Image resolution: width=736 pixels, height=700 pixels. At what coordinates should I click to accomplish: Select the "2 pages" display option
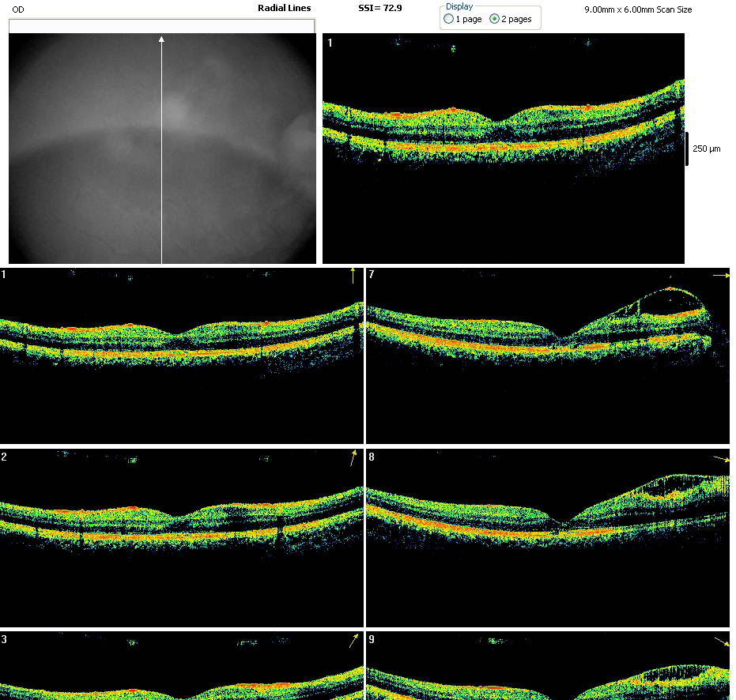pyautogui.click(x=511, y=19)
